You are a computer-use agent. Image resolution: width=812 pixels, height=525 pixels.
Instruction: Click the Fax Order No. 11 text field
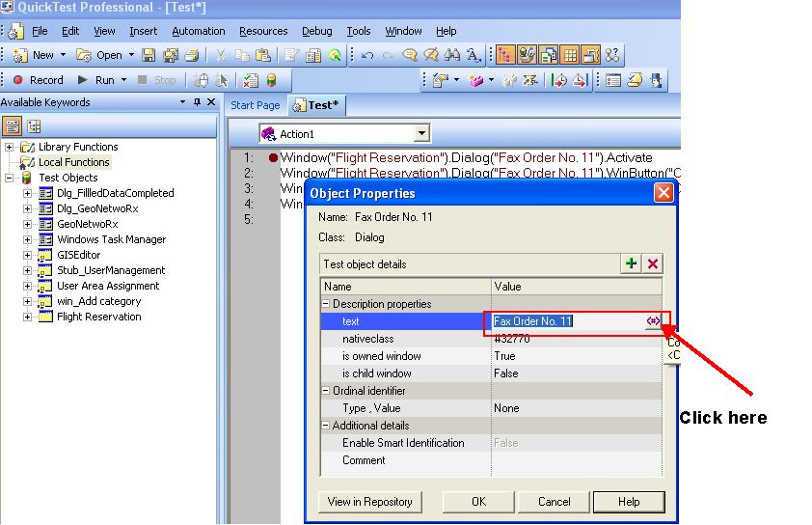coord(569,320)
